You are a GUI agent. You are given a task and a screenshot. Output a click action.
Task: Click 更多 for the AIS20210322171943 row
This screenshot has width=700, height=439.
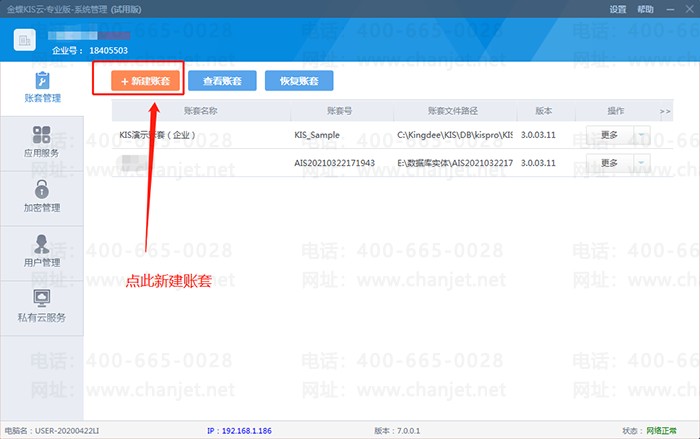tap(609, 163)
